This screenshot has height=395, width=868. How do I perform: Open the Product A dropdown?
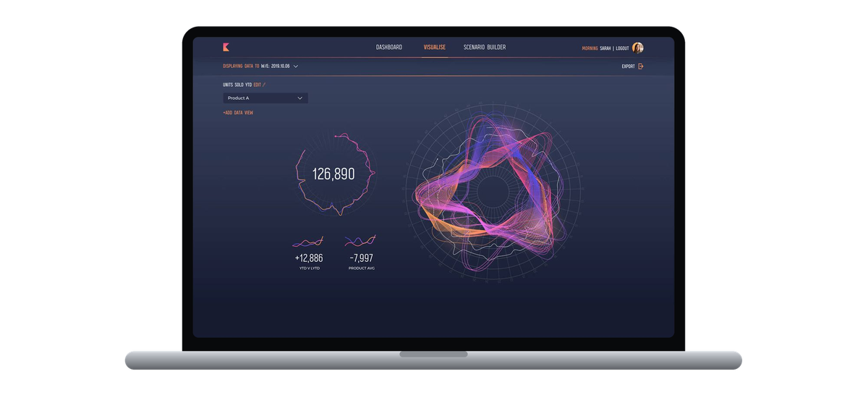point(265,98)
